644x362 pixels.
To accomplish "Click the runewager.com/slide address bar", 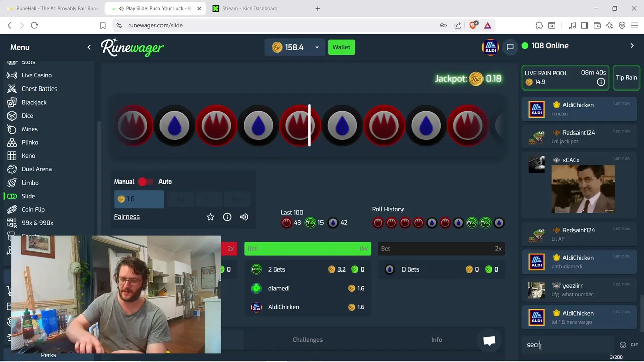I will coord(155,25).
